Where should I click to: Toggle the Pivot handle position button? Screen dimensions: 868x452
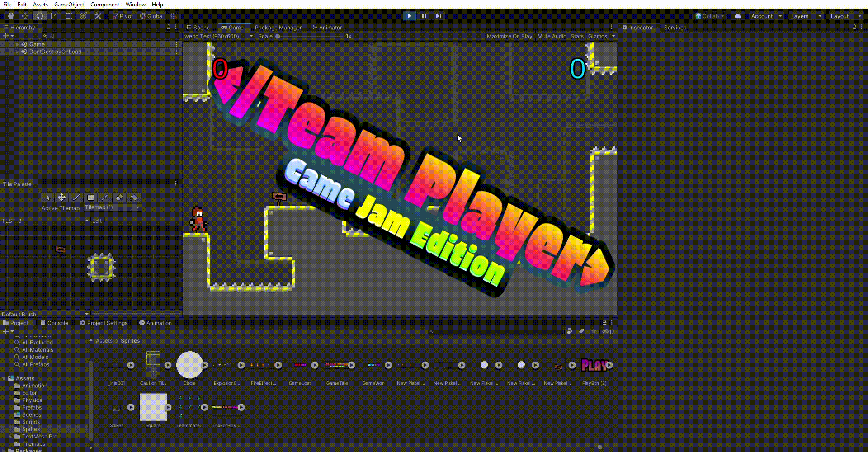point(123,16)
